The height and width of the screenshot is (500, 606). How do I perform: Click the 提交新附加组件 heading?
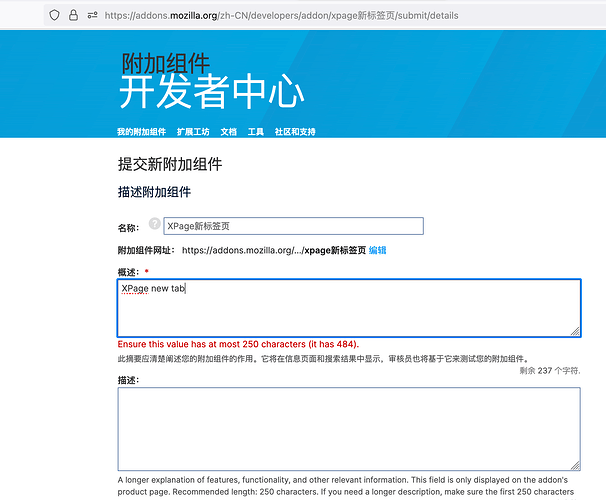(x=170, y=164)
